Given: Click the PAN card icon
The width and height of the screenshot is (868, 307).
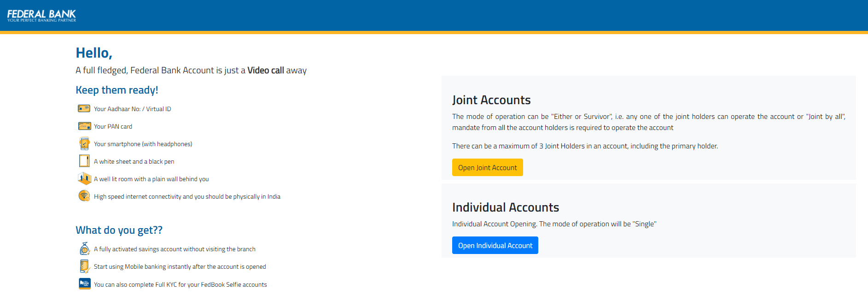Looking at the screenshot, I should click(84, 126).
